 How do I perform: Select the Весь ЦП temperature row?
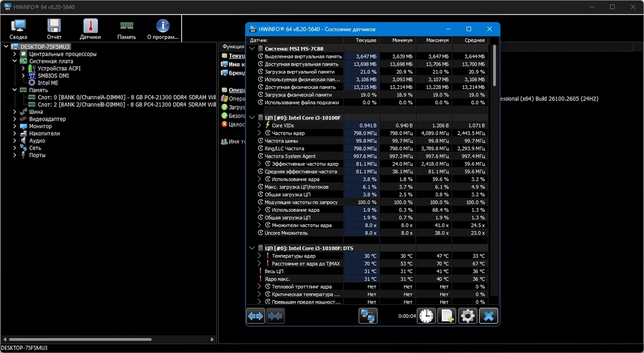pyautogui.click(x=368, y=271)
